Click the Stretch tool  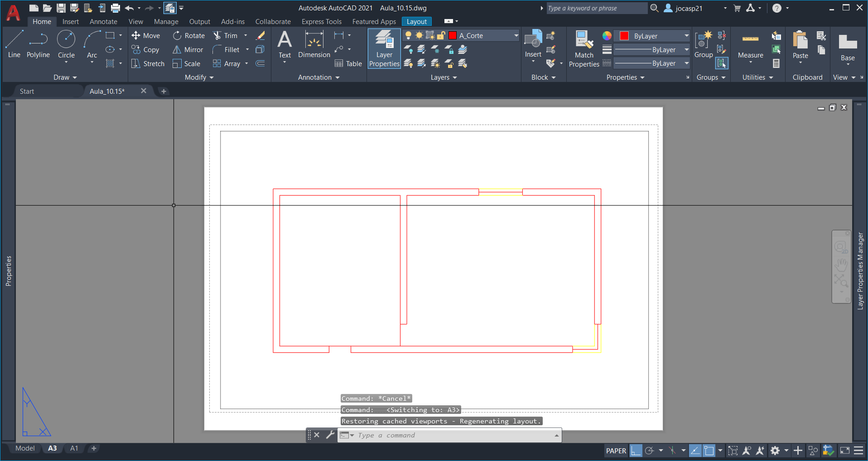[148, 63]
